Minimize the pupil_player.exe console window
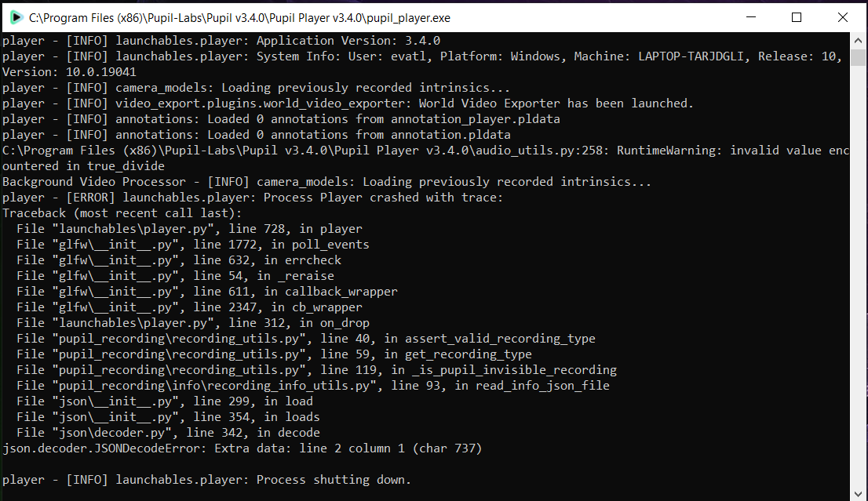 (750, 17)
